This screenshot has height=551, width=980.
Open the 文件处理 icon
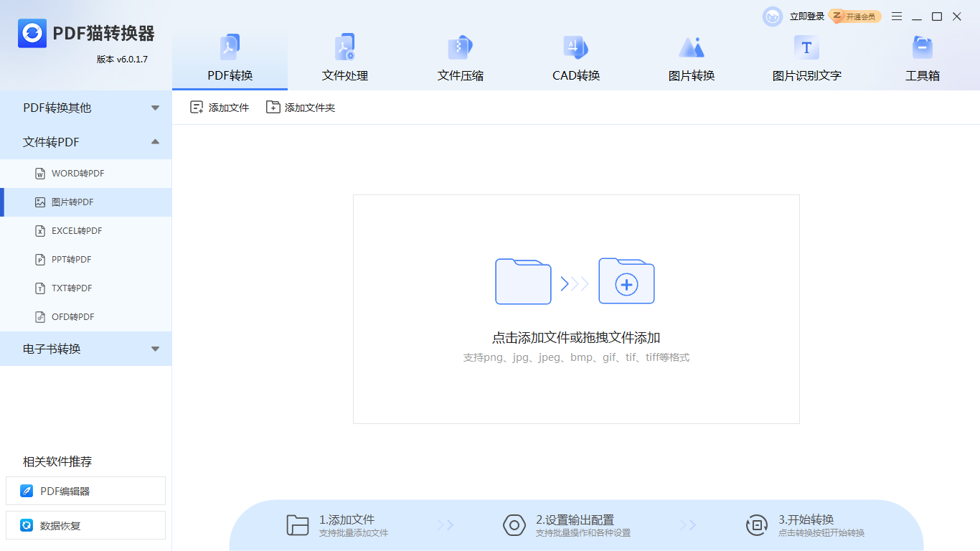pos(345,47)
